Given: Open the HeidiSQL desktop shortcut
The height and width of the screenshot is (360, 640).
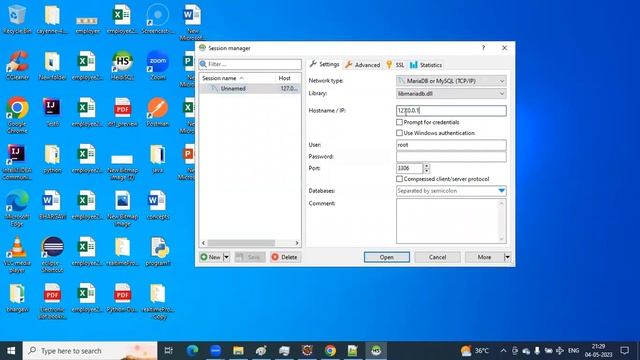Looking at the screenshot, I should click(122, 65).
